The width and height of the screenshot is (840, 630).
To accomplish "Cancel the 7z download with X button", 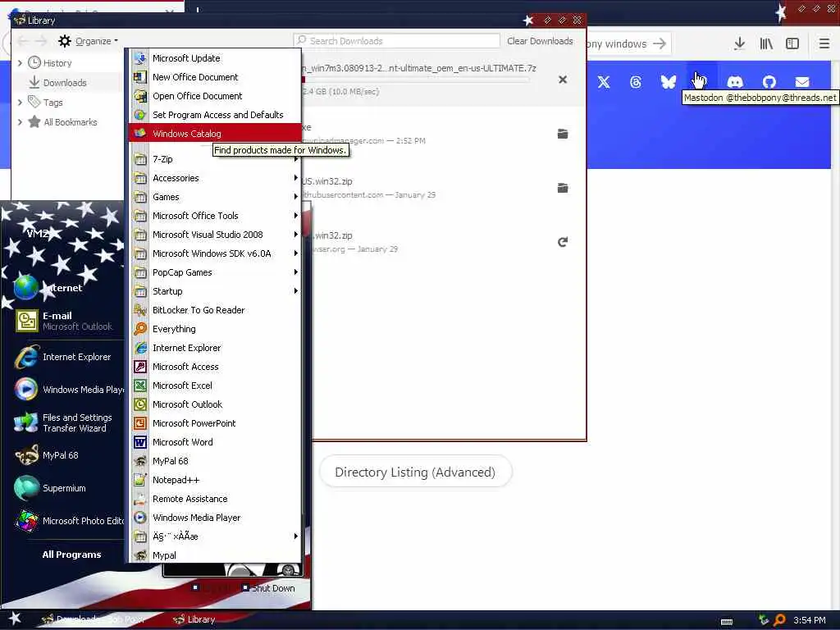I will point(563,80).
